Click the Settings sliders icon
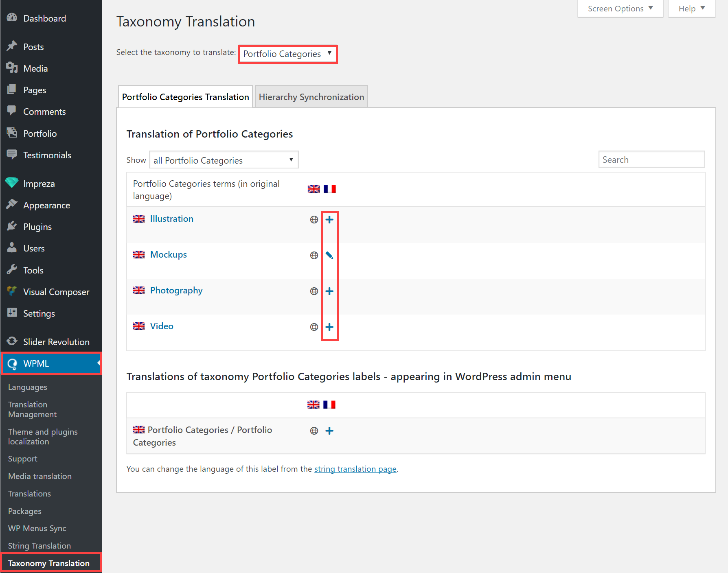This screenshot has height=573, width=728. tap(12, 313)
